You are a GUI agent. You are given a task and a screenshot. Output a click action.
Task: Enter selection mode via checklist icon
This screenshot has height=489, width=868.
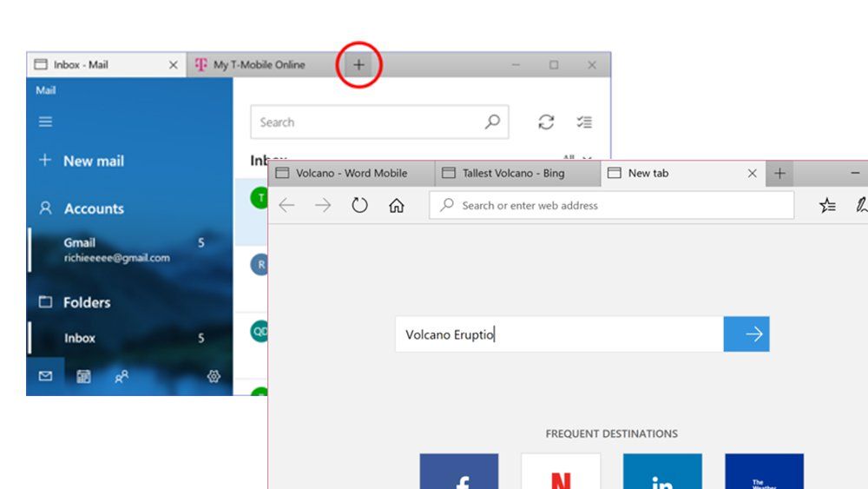click(585, 122)
